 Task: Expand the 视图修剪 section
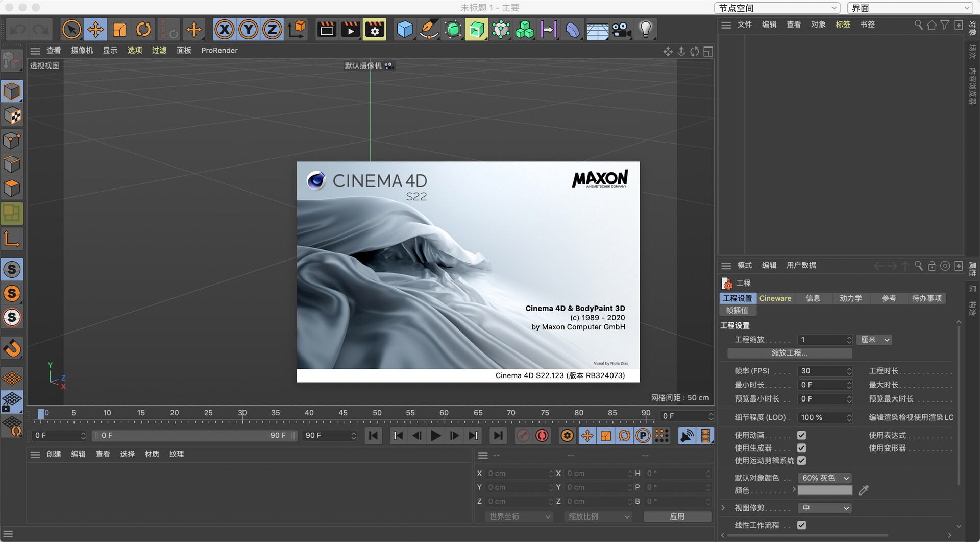pyautogui.click(x=723, y=508)
